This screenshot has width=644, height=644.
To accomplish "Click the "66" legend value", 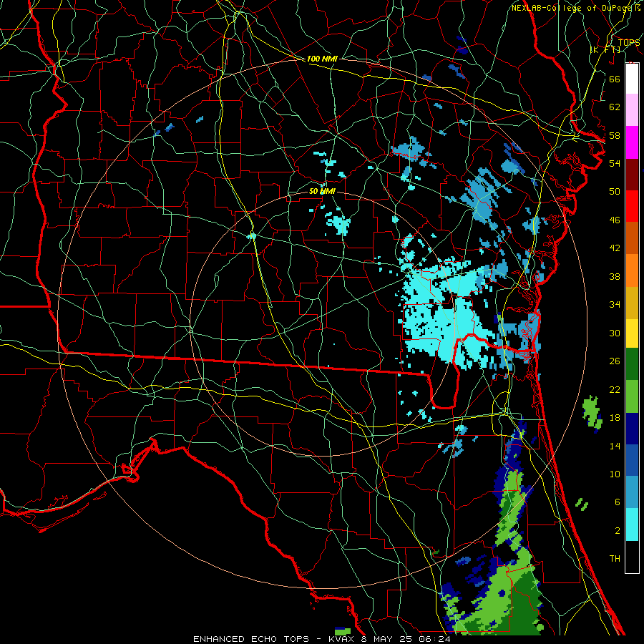I will point(615,79).
